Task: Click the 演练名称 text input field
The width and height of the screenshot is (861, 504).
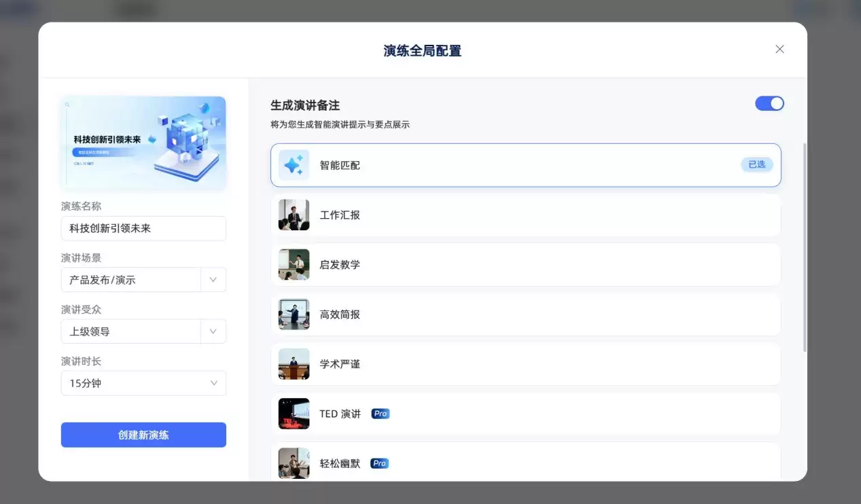Action: coord(143,228)
